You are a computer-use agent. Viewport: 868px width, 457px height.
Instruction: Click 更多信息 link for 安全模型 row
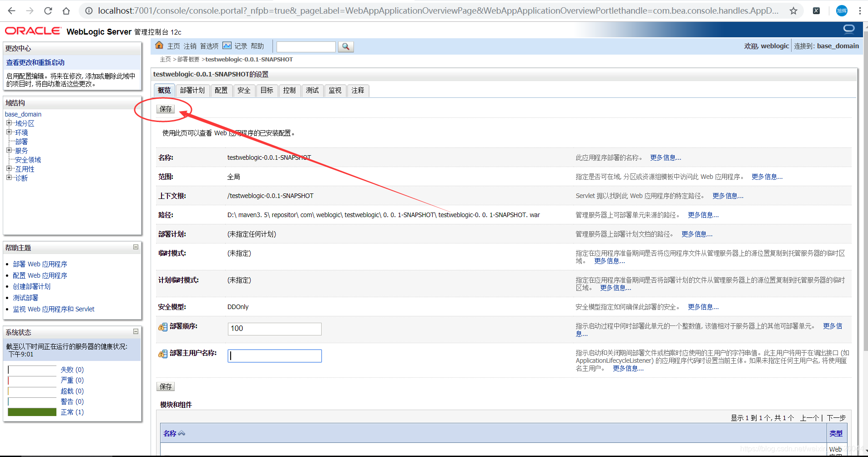[x=703, y=307]
